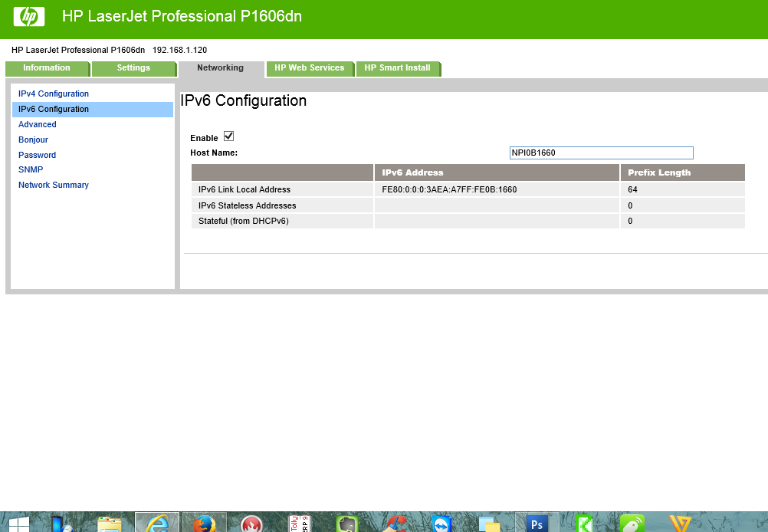
Task: Open IPv4 Configuration settings
Action: tap(53, 94)
